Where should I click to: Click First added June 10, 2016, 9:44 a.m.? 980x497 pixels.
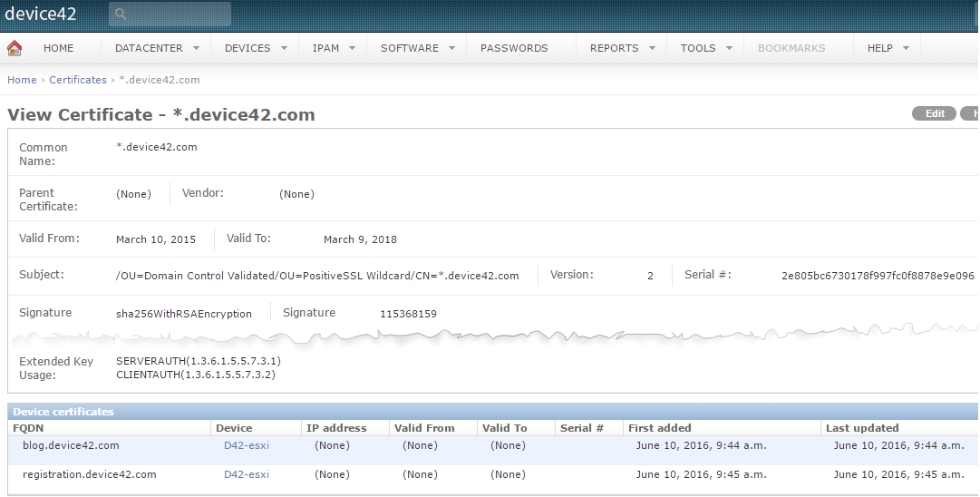coord(702,445)
